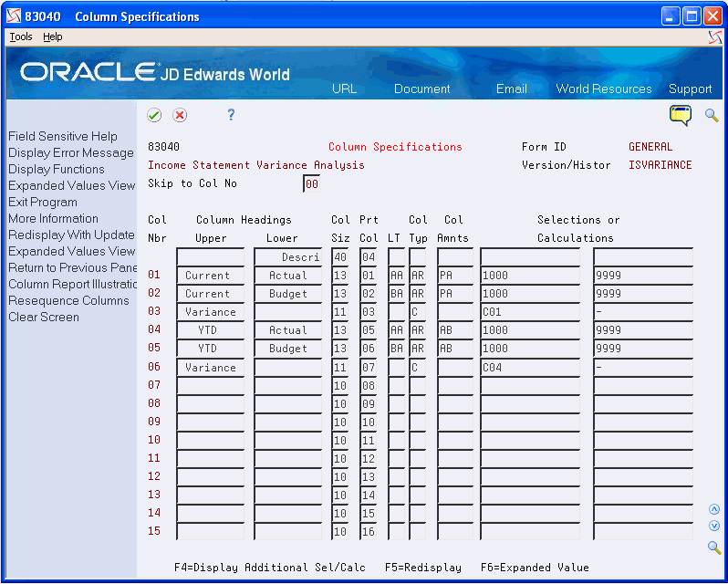Click the C01 calculation field in row 03
This screenshot has width=728, height=584.
pyautogui.click(x=530, y=311)
